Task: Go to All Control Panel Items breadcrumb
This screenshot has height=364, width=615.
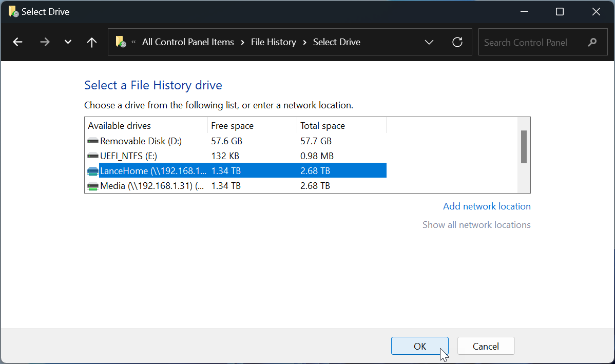Action: click(x=188, y=42)
